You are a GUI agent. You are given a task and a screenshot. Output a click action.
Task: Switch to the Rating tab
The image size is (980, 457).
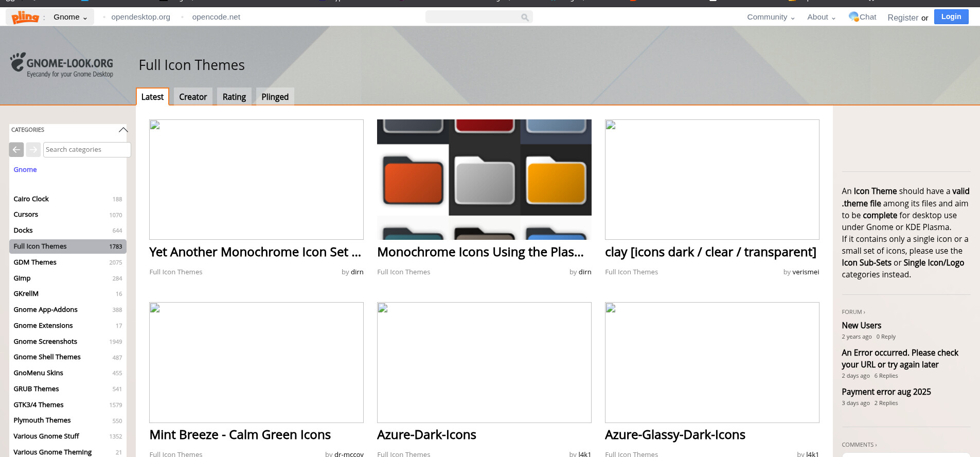pos(234,97)
